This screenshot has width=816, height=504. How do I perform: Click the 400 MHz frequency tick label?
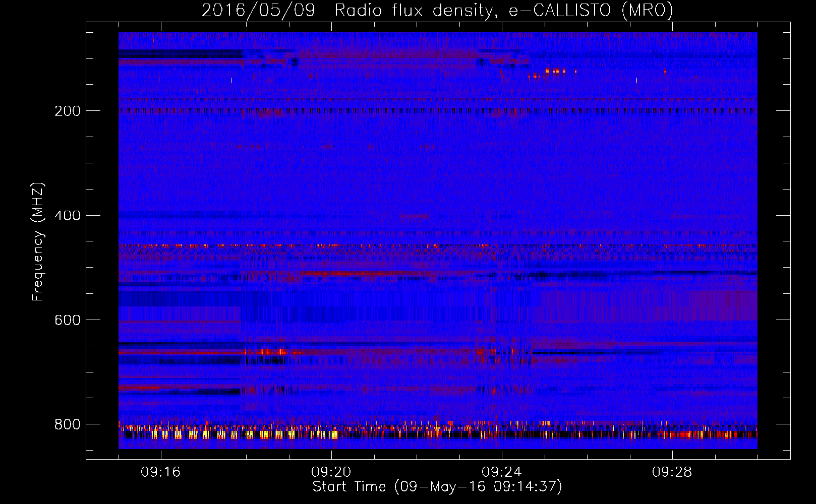point(67,216)
